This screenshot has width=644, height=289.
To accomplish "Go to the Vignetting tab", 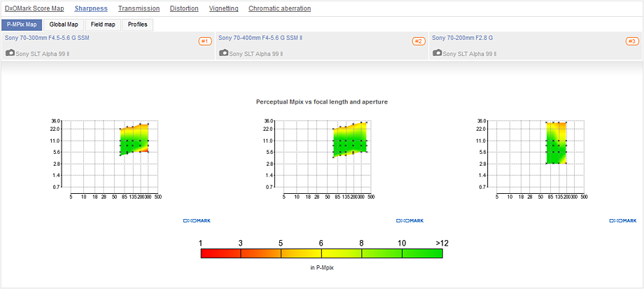I will (223, 8).
